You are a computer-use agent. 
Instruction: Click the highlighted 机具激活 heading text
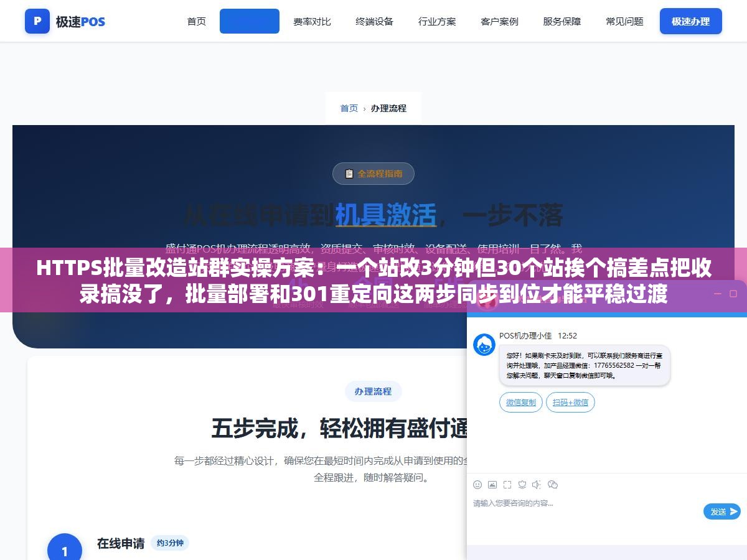click(386, 215)
